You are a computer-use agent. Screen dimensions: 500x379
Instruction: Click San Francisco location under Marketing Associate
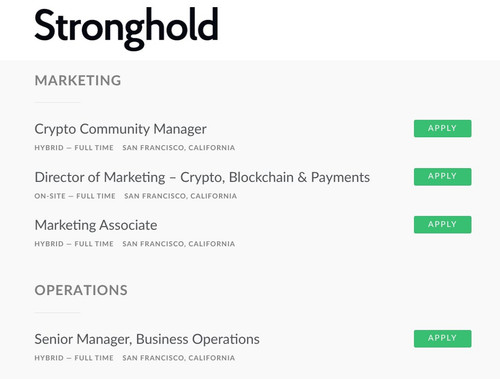coord(179,244)
